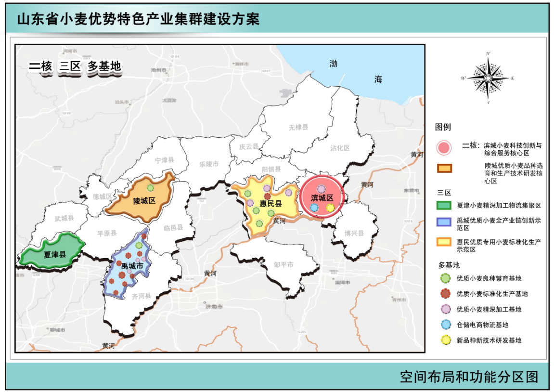The image size is (554, 392).
Task: Click the orange rectangle legend swatch for 陵城
Action: (444, 168)
